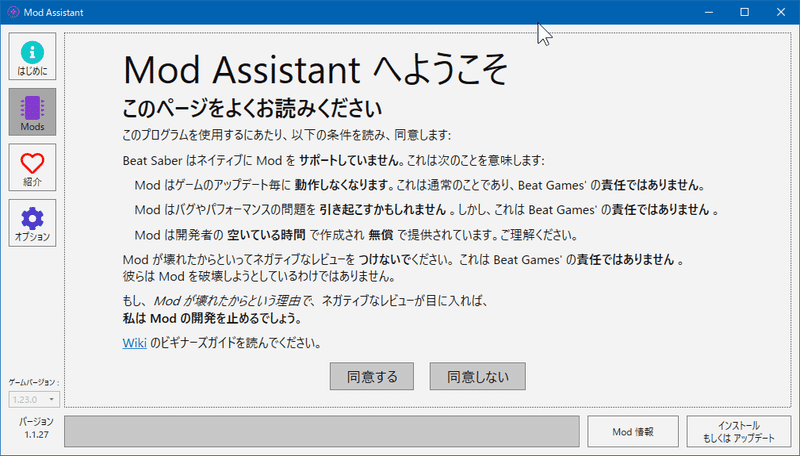Click the 'バージョン 1.1.27' version label
Screen dimensions: 800x456
(36, 428)
